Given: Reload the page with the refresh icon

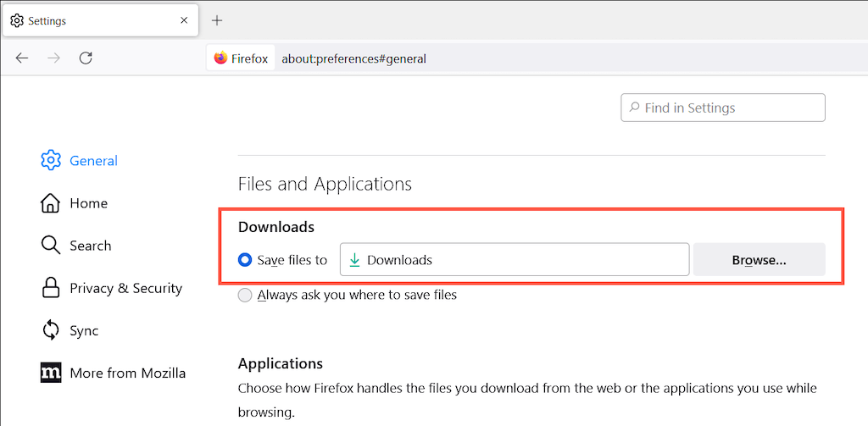Looking at the screenshot, I should coord(86,58).
